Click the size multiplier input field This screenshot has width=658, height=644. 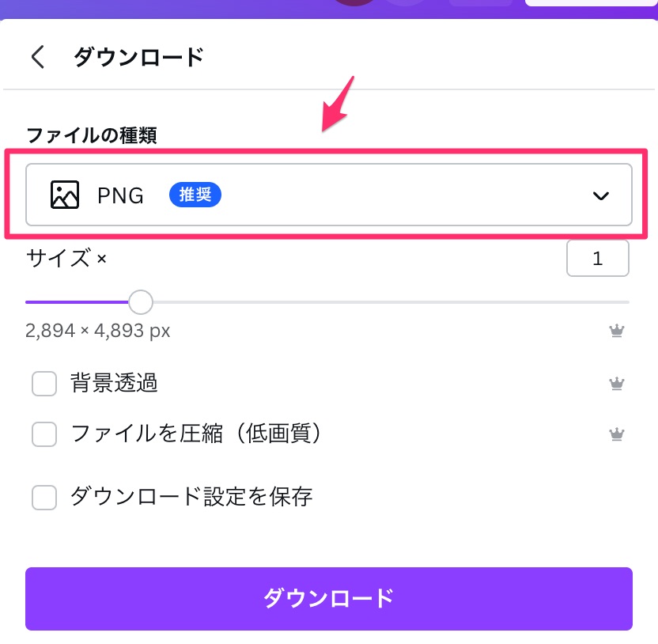point(598,258)
